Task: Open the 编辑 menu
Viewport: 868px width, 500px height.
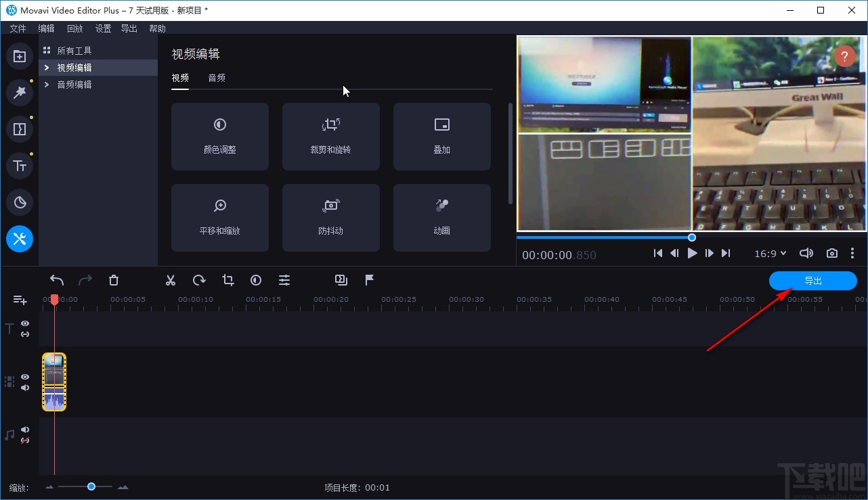Action: [x=46, y=28]
